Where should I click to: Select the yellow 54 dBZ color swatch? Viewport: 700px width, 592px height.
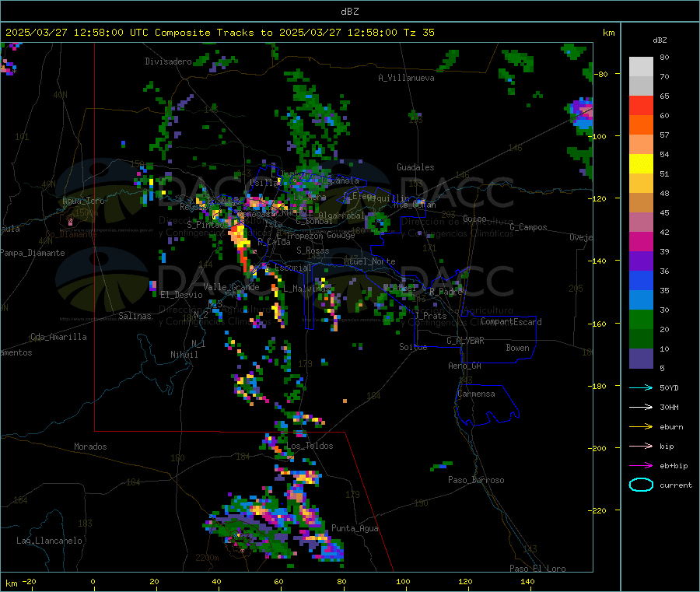click(x=641, y=164)
